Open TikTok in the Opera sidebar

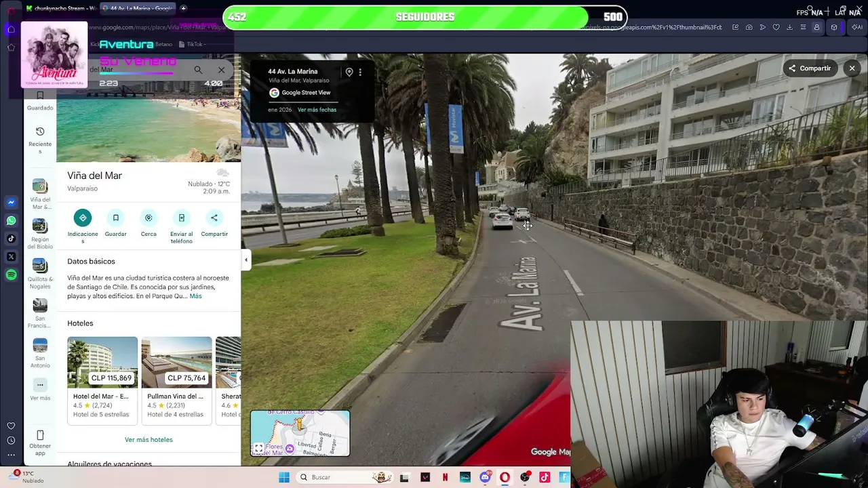click(x=12, y=239)
